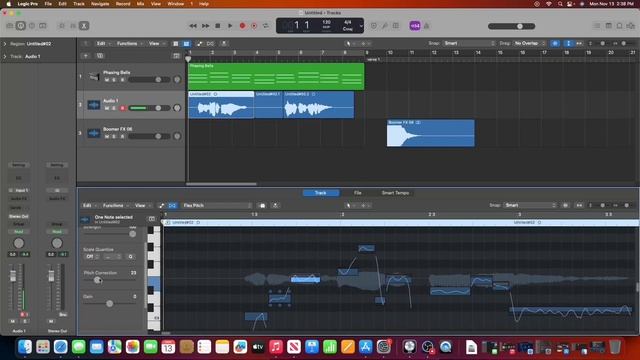Toggle Cycle mode in the transport

pyautogui.click(x=266, y=26)
